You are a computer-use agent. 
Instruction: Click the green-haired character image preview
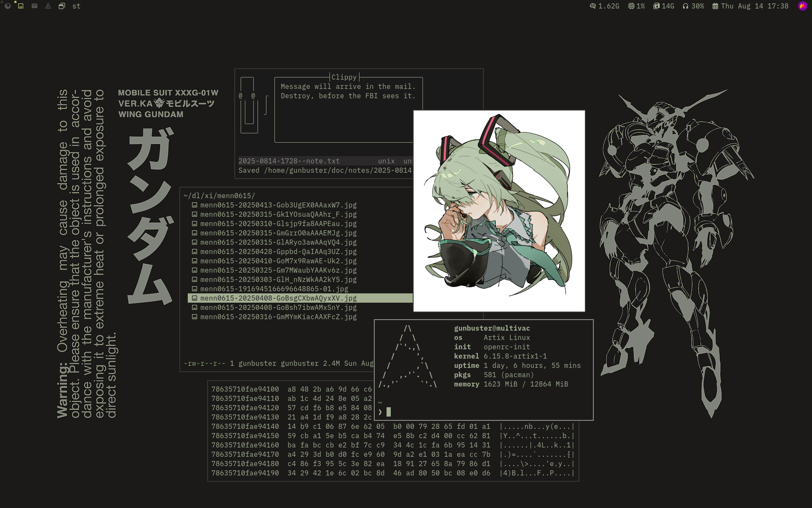[x=499, y=211]
